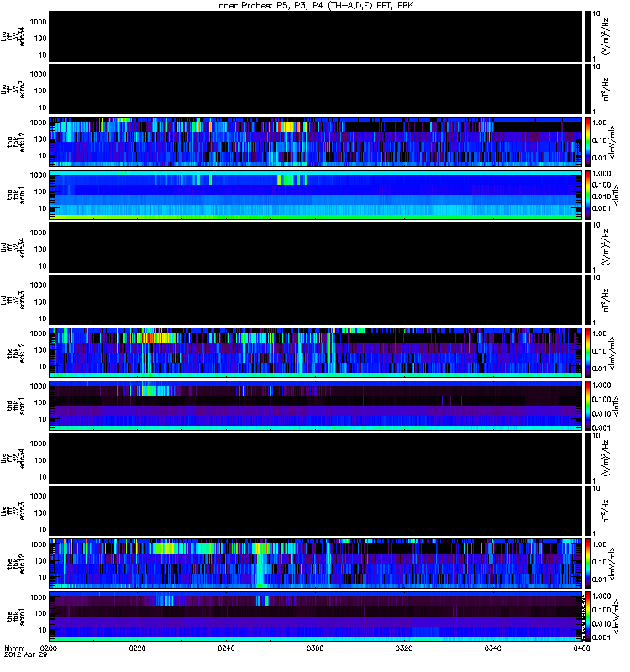Screen dimensions: 630x672
Task: Select the tha fff scm3 empty spectrogram panel
Action: pos(316,89)
